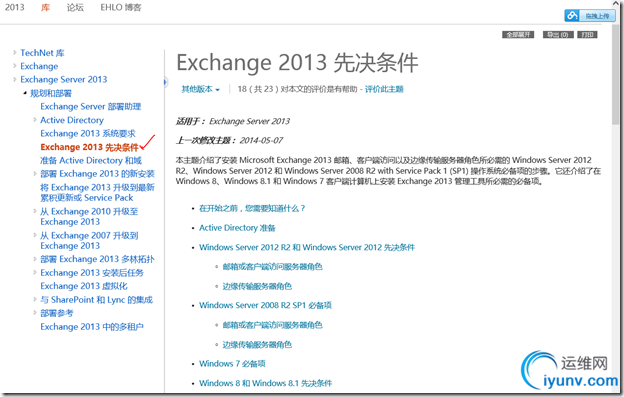624x397 pixels.
Task: Open TechNet 库 in the sidebar tree
Action: pyautogui.click(x=42, y=53)
